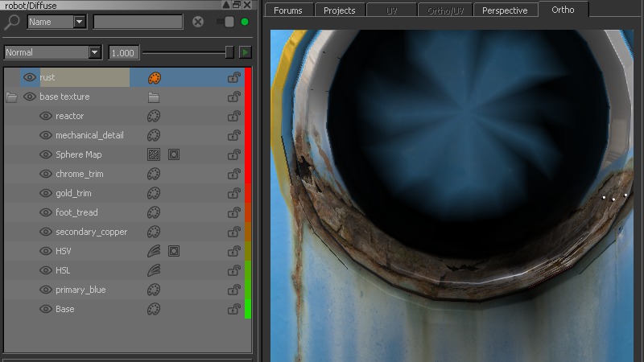Click the mask icon on Sphere Map layer

pos(174,154)
